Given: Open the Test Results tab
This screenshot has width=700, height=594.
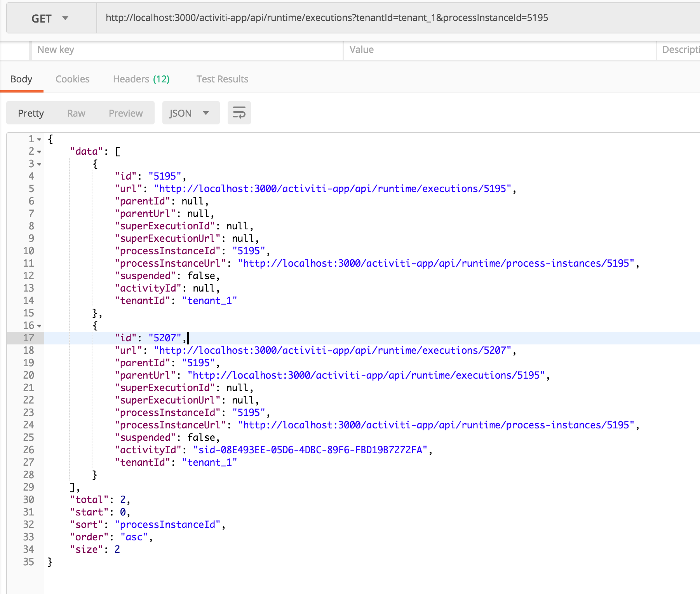Looking at the screenshot, I should [x=222, y=79].
